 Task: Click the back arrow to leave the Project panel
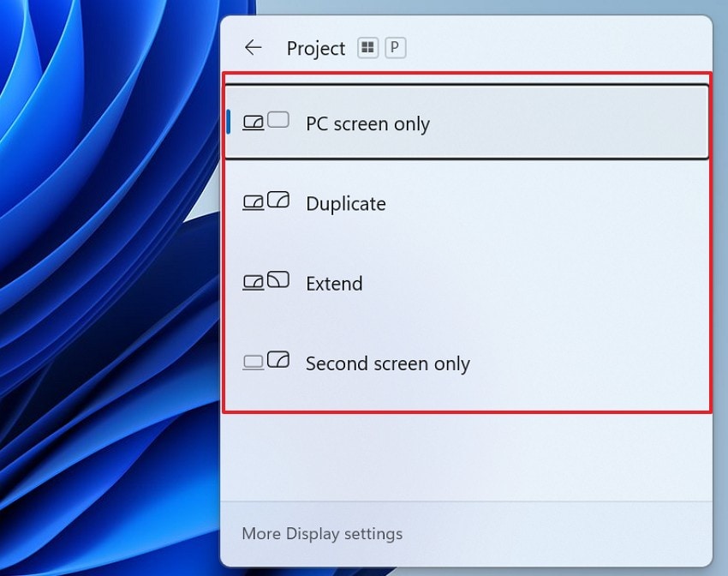(x=253, y=48)
